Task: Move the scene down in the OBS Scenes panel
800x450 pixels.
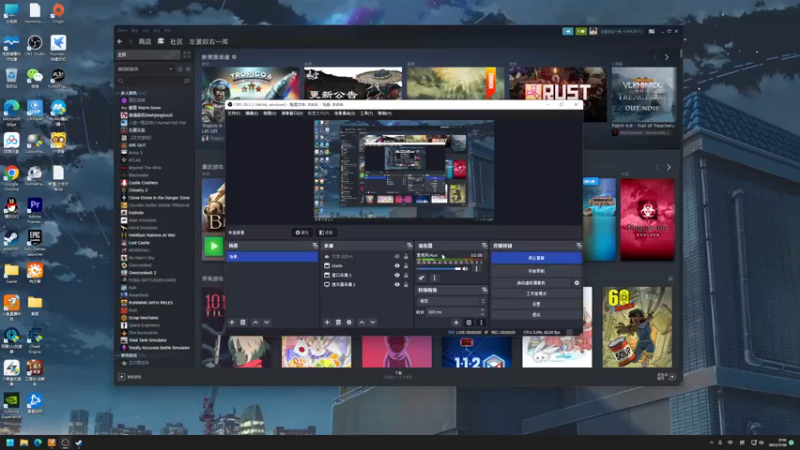Action: pos(266,322)
